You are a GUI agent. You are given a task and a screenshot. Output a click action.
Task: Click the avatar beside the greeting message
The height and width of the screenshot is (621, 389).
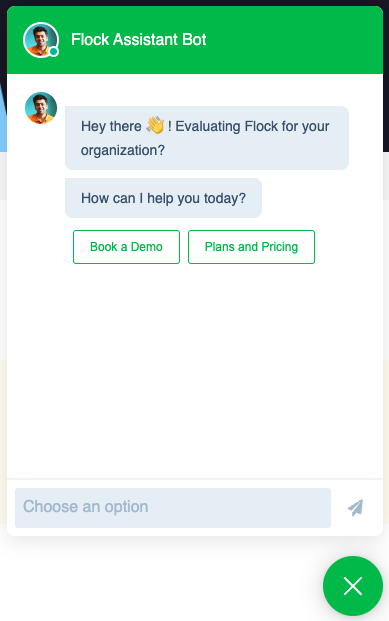[x=41, y=108]
